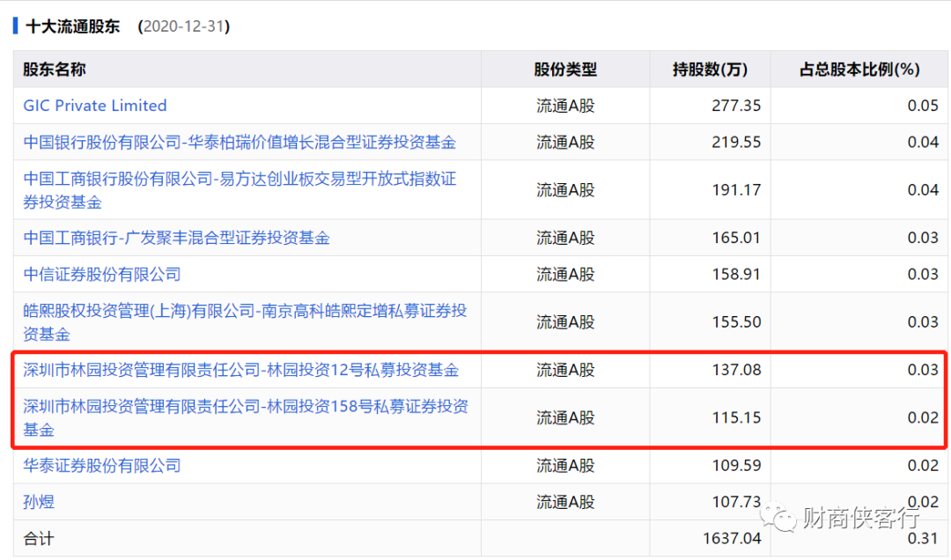The height and width of the screenshot is (560, 951).
Task: Open the 孙煜 shareholder link
Action: tap(39, 503)
